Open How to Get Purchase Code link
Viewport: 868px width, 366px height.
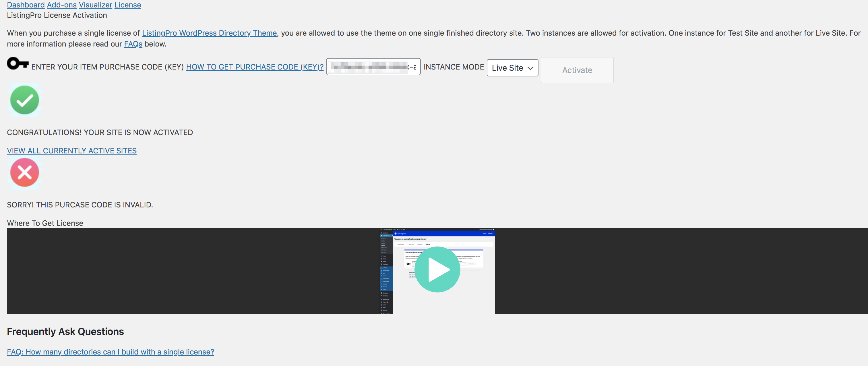tap(255, 67)
